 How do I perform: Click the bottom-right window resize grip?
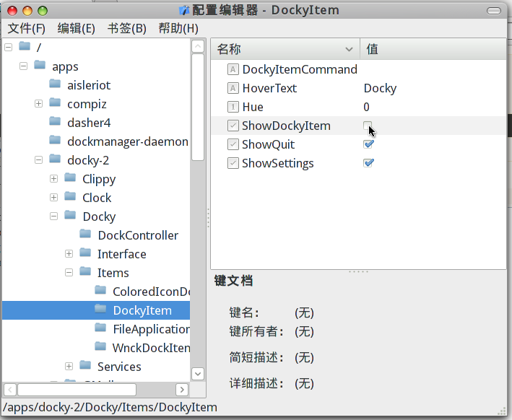(x=501, y=412)
